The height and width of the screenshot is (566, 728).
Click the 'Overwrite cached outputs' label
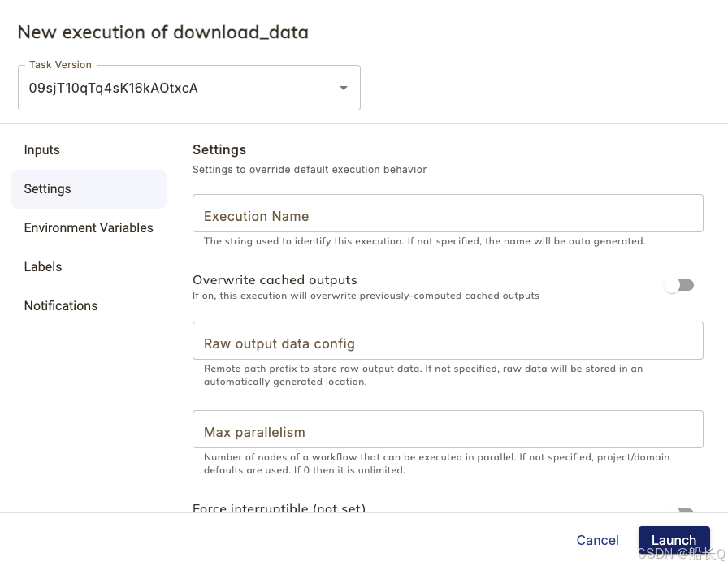(275, 280)
